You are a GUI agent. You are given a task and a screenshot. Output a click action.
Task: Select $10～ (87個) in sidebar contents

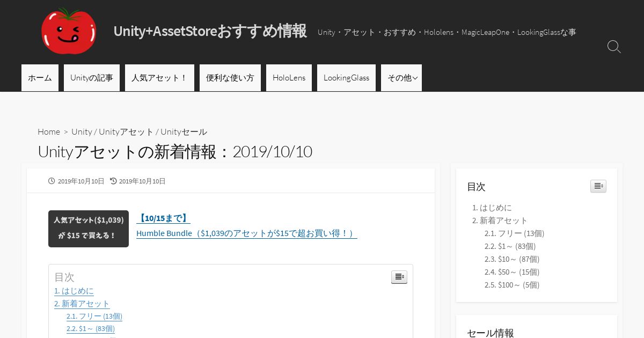point(512,259)
